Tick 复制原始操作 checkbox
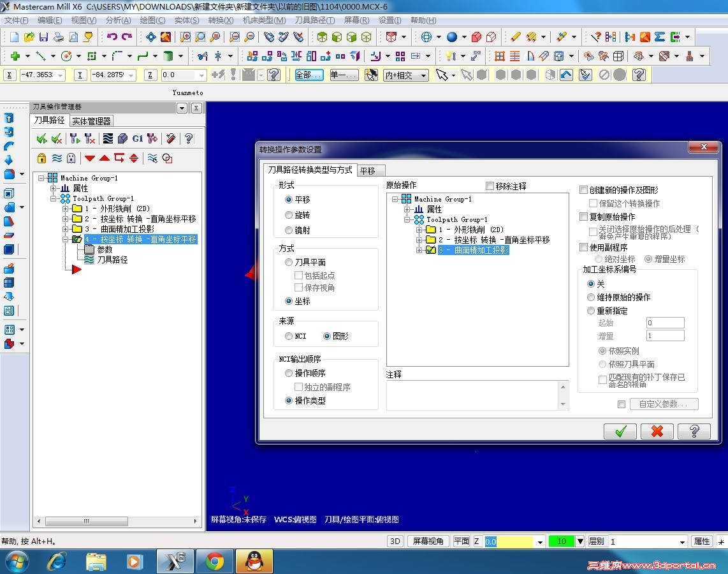 click(x=583, y=216)
